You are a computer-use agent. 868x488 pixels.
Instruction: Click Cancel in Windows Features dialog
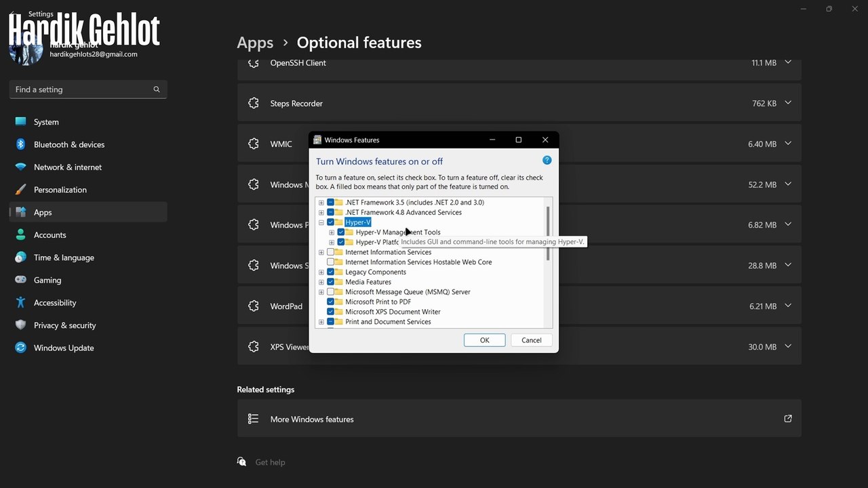coord(532,340)
